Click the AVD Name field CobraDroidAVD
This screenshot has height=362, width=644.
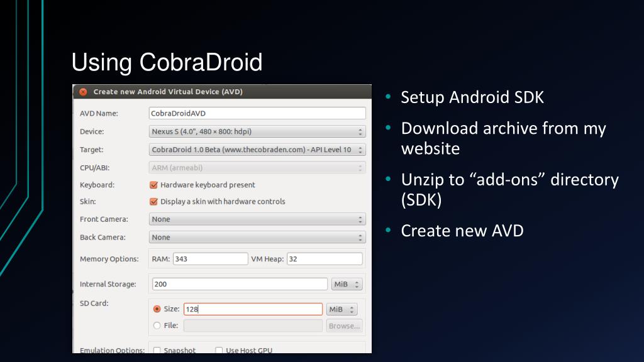click(257, 113)
